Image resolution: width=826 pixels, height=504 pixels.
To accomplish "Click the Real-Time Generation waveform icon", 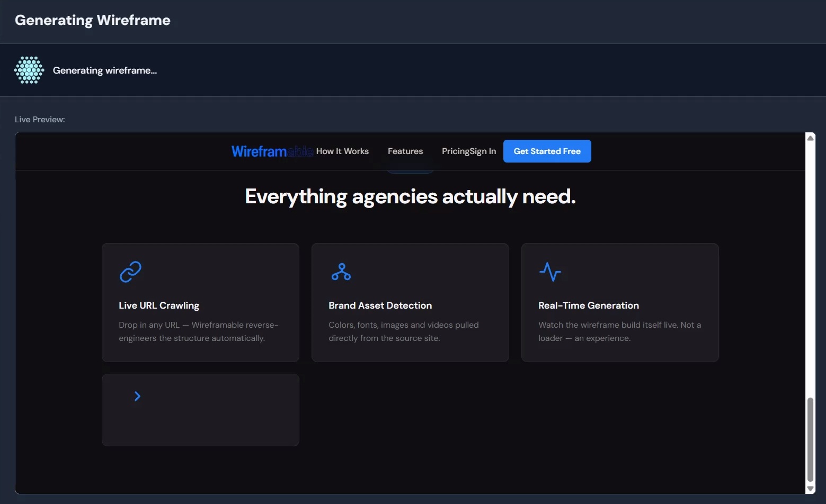I will coord(550,272).
